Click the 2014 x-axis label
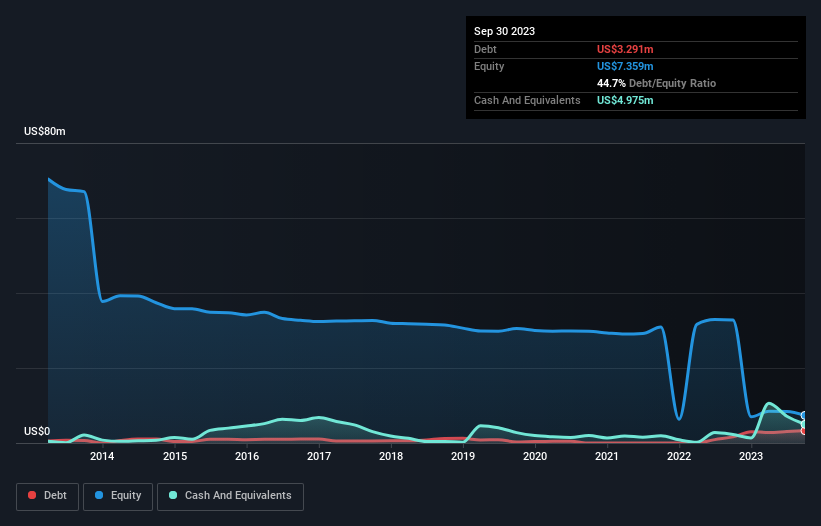 point(102,456)
